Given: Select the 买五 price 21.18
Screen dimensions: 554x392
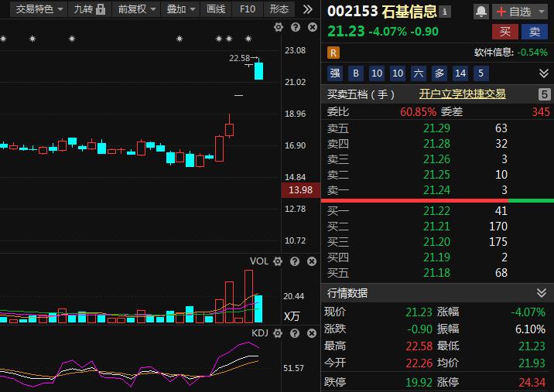Looking at the screenshot, I should pos(436,273).
